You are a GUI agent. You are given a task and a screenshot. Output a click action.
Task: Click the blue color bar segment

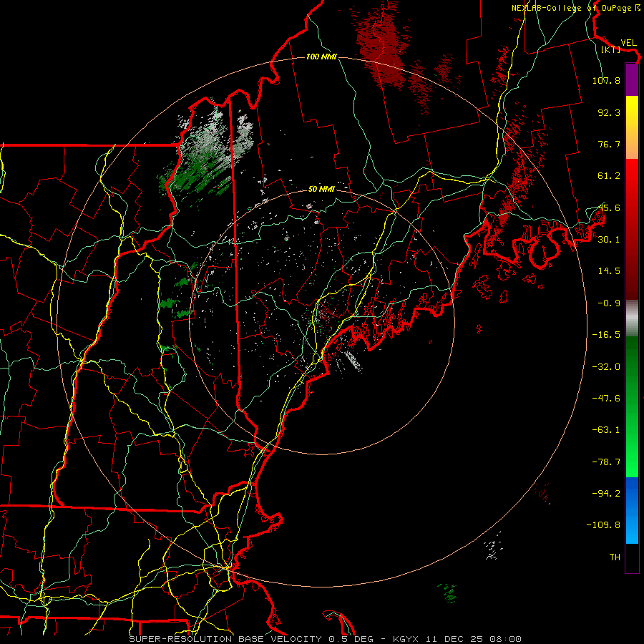coord(632,510)
